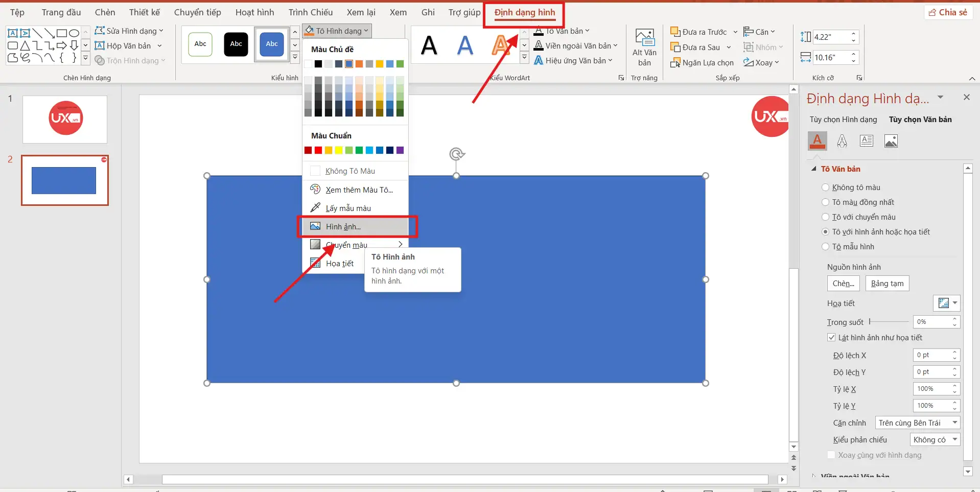Pick the red standard color swatch
This screenshot has width=980, height=492.
pyautogui.click(x=318, y=150)
